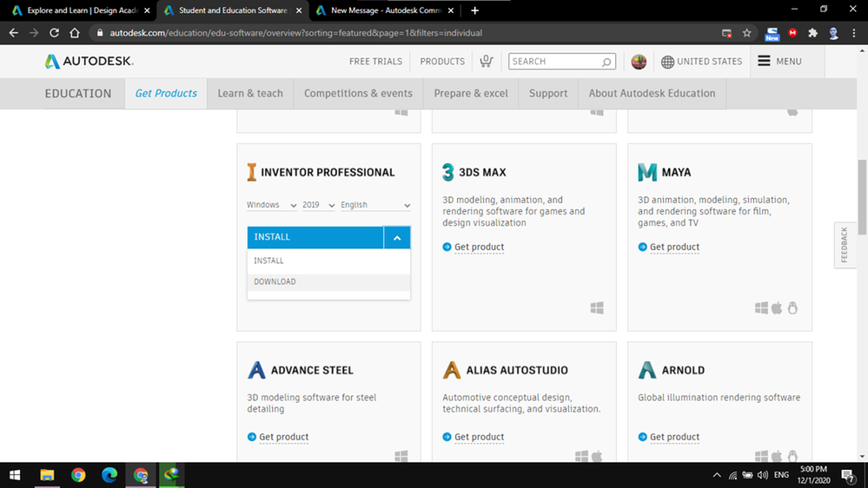Click the volume icon in system tray
The height and width of the screenshot is (488, 868).
tap(763, 475)
